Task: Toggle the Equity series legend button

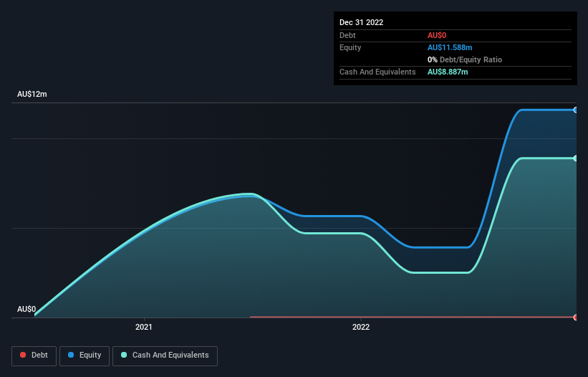Action: click(x=85, y=355)
